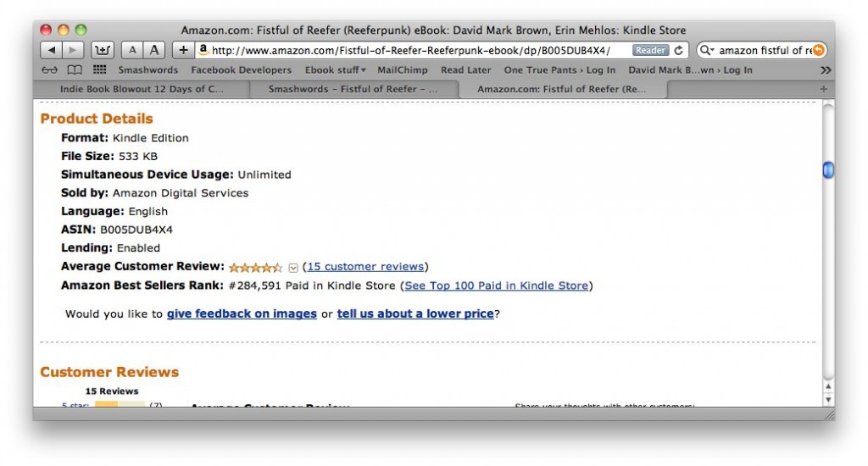This screenshot has height=466, width=868.
Task: Switch to Smashwords Fistful of Reefer tab
Action: click(x=353, y=89)
